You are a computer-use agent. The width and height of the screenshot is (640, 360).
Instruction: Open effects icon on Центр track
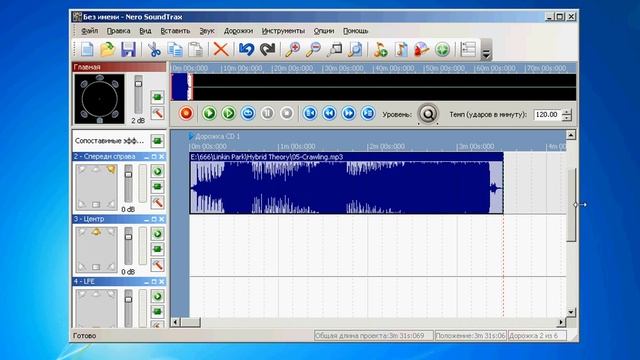point(158,249)
